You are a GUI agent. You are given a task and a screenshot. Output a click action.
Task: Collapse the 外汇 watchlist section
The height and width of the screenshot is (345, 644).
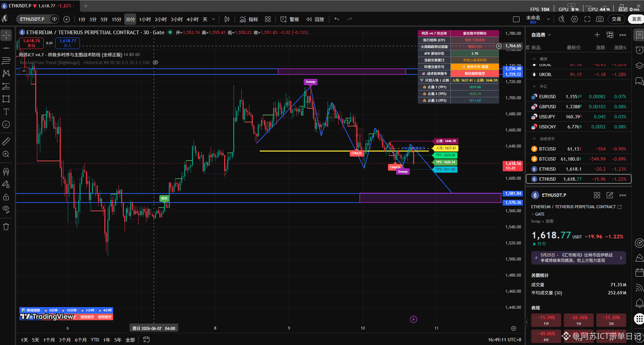coord(534,87)
